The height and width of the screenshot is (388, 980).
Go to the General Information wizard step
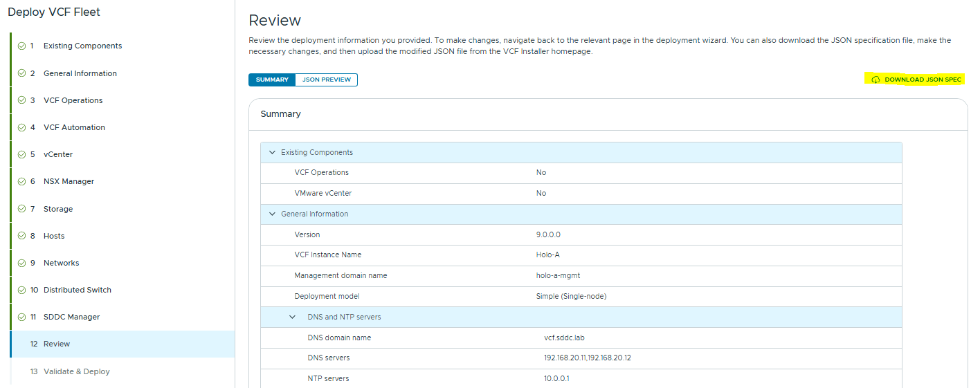(x=80, y=73)
